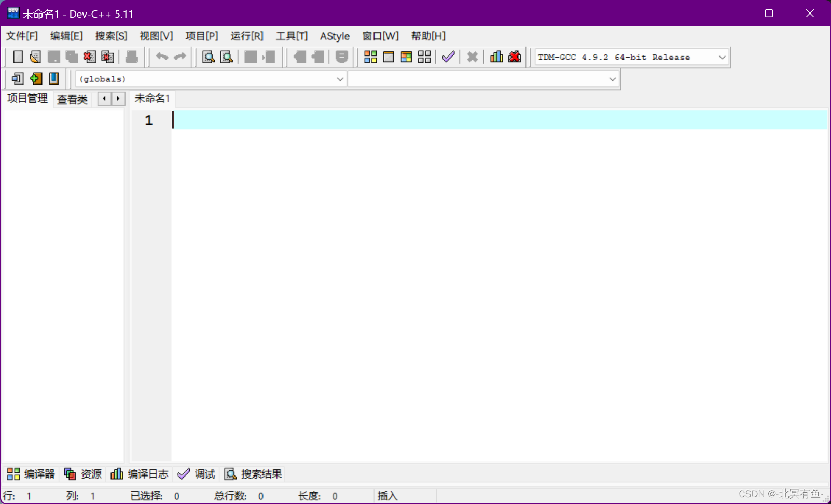This screenshot has width=831, height=504.
Task: Open a file using the Open toolbar icon
Action: click(x=35, y=57)
